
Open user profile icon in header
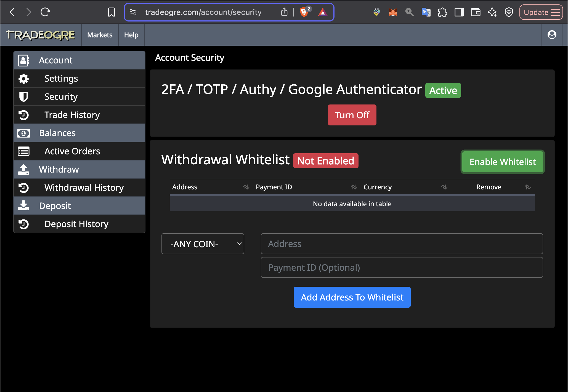(552, 35)
